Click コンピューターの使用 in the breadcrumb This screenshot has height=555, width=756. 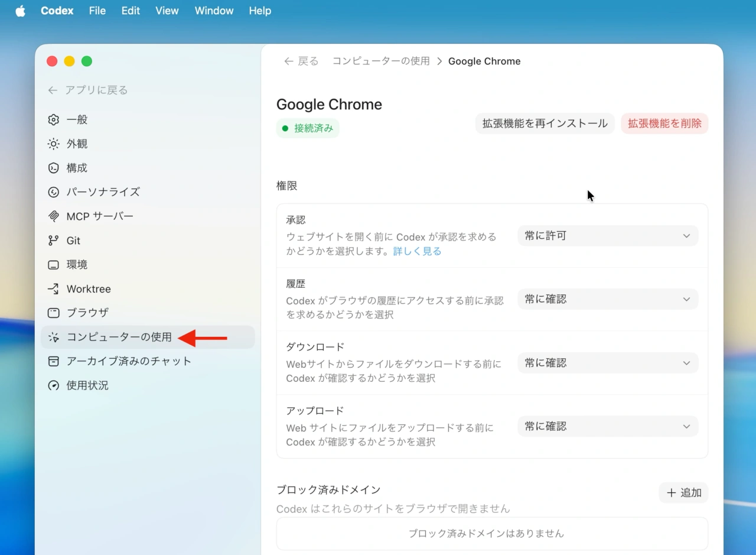[x=381, y=61]
